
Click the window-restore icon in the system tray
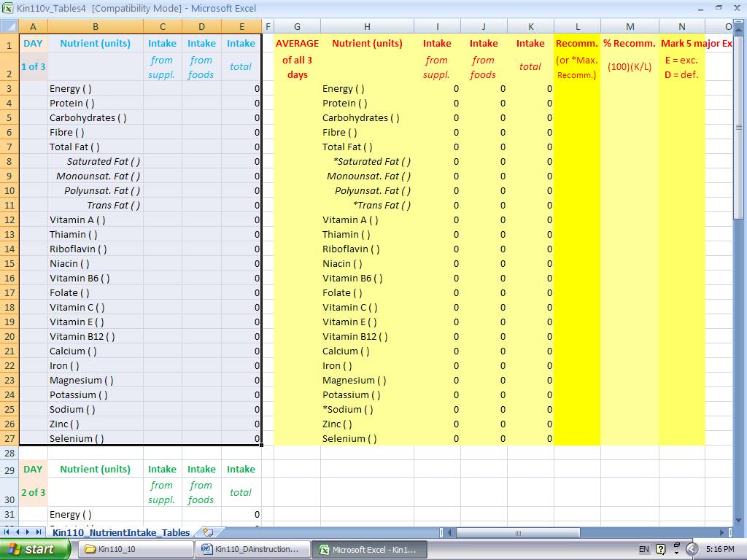click(676, 545)
